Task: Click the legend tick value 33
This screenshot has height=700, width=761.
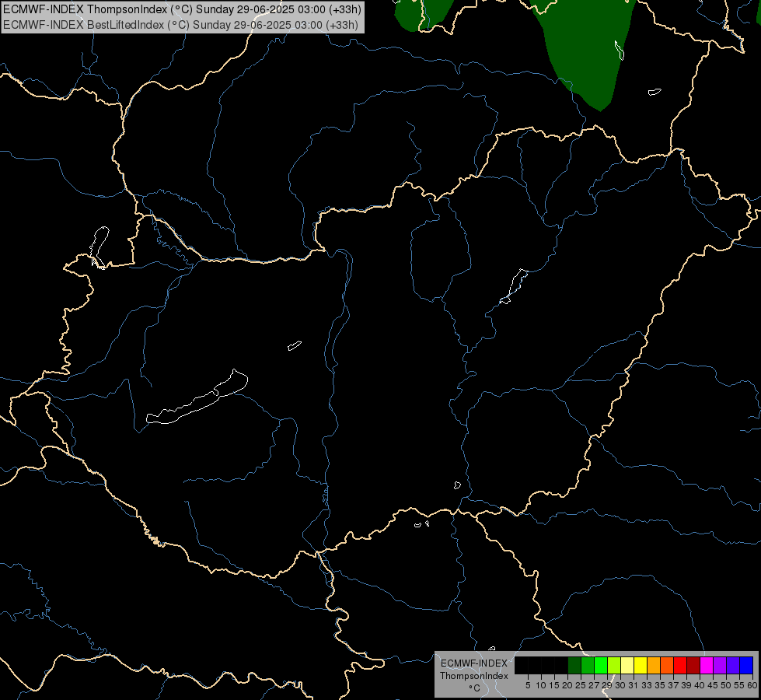Action: tap(647, 685)
